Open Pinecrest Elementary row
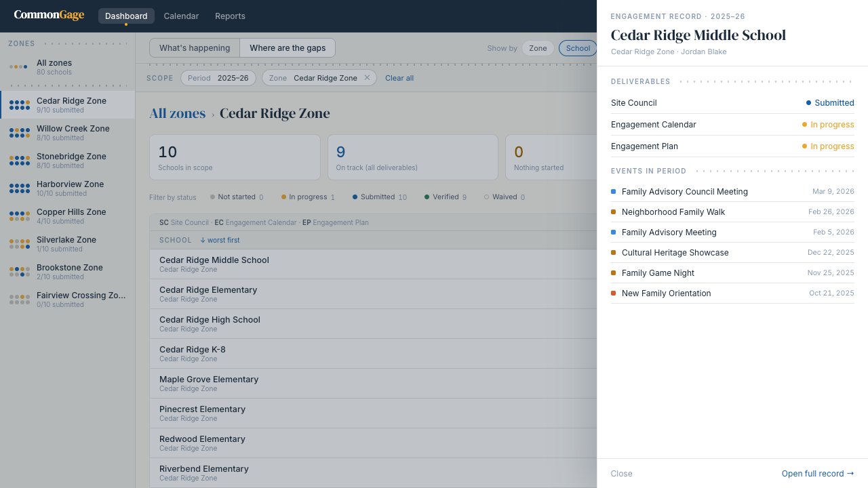The height and width of the screenshot is (488, 868). click(373, 413)
